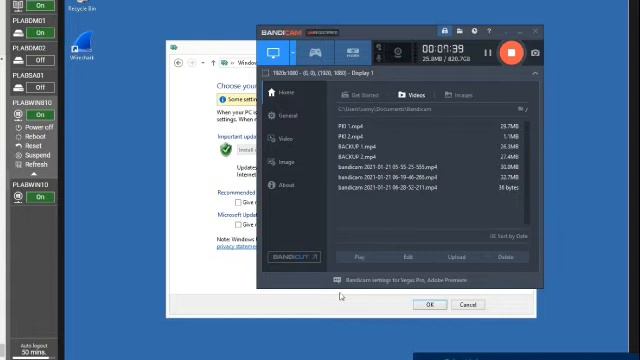The height and width of the screenshot is (360, 640).
Task: Tick the Microsoft Update checkbox
Action: 238,225
